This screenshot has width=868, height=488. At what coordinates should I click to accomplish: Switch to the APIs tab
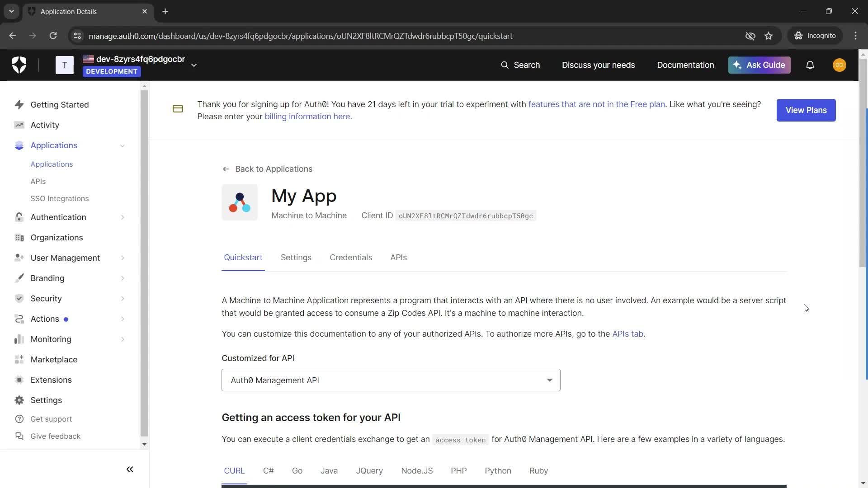(398, 258)
